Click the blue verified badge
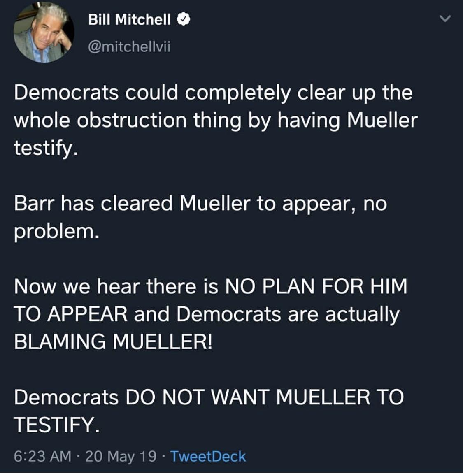Viewport: 463px width, 476px height. (x=184, y=19)
